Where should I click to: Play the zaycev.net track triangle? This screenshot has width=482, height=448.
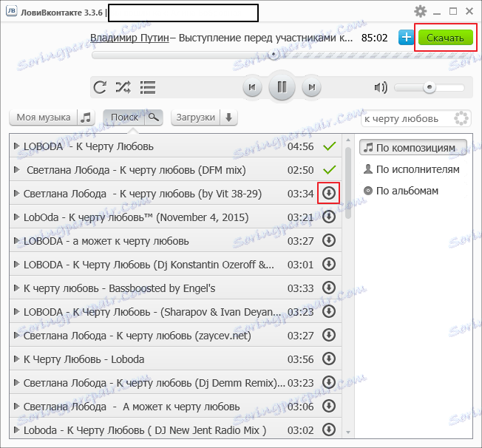tap(16, 335)
